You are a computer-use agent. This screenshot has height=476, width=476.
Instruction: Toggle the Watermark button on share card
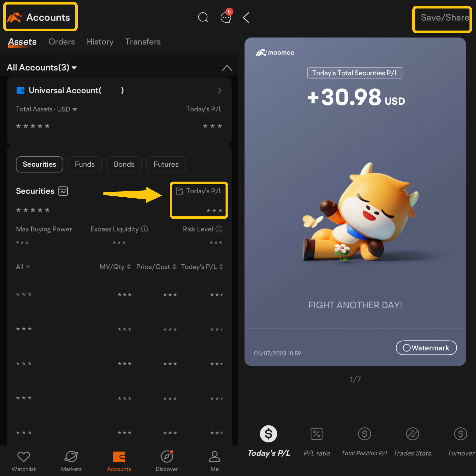[x=426, y=348]
